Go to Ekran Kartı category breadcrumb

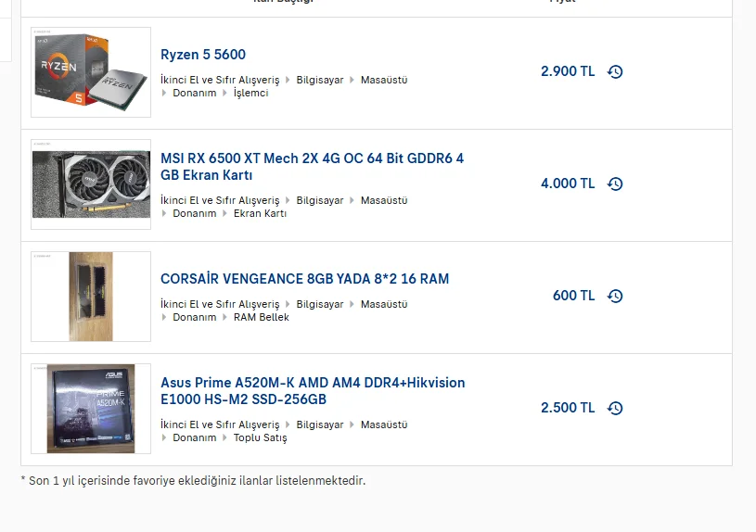260,213
